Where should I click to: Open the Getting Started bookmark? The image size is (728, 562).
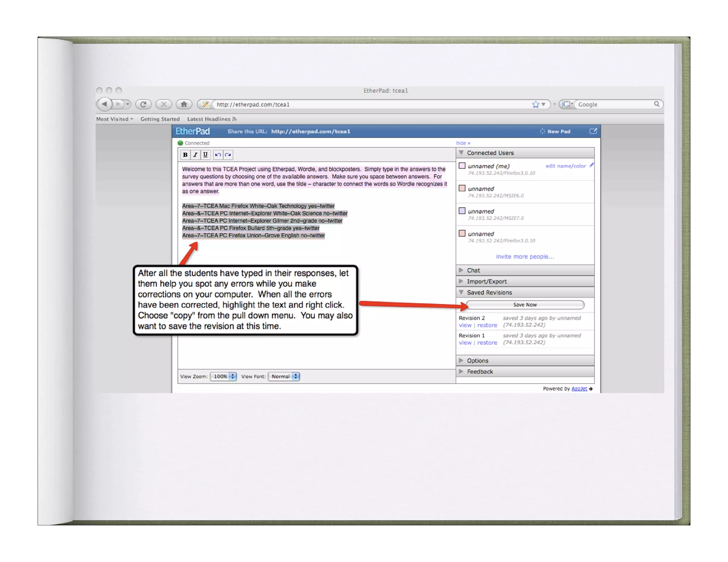pos(160,119)
